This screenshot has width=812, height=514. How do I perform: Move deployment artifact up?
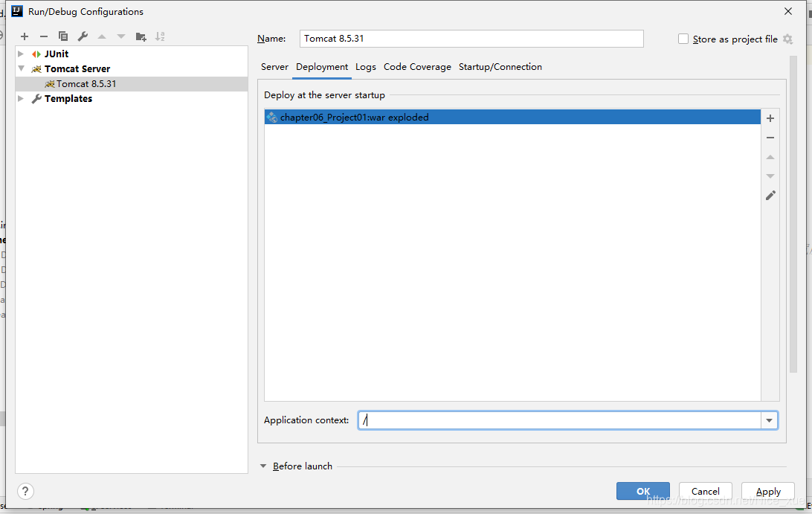tap(770, 157)
